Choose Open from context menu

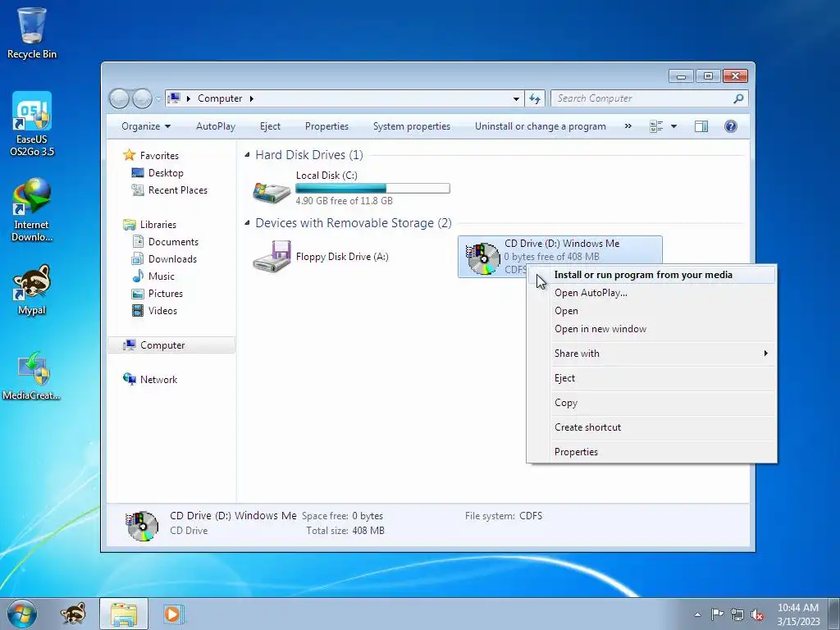pyautogui.click(x=651, y=311)
